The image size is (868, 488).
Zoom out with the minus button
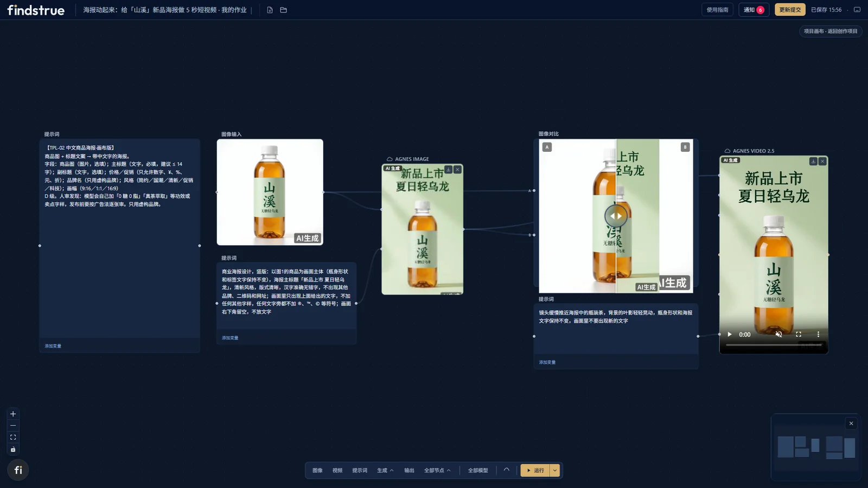click(13, 426)
